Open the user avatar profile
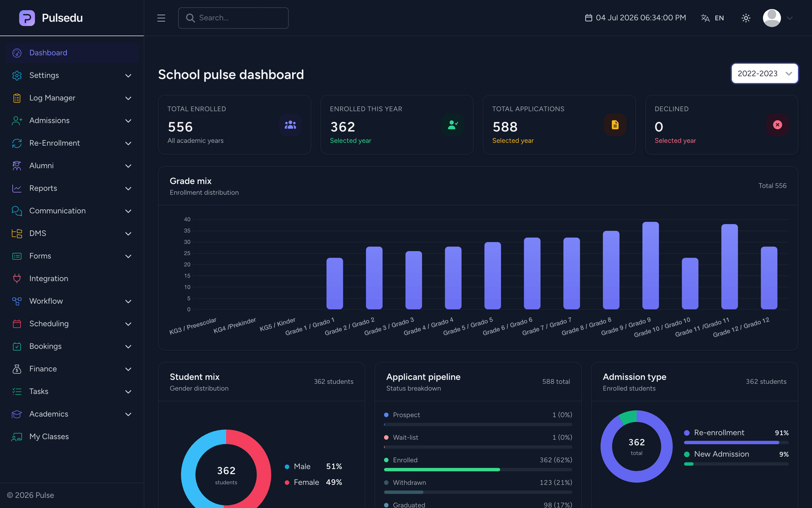This screenshot has height=508, width=812. (x=771, y=18)
